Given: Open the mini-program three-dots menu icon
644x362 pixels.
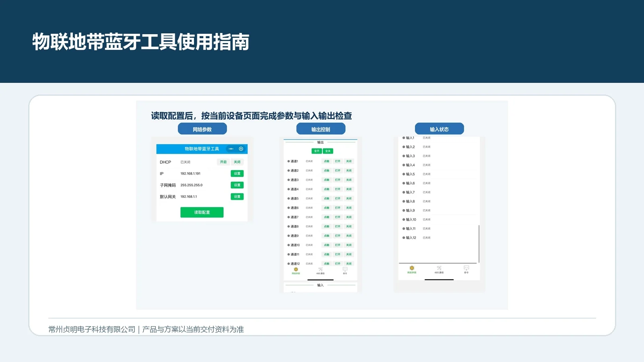Looking at the screenshot, I should pos(231,149).
